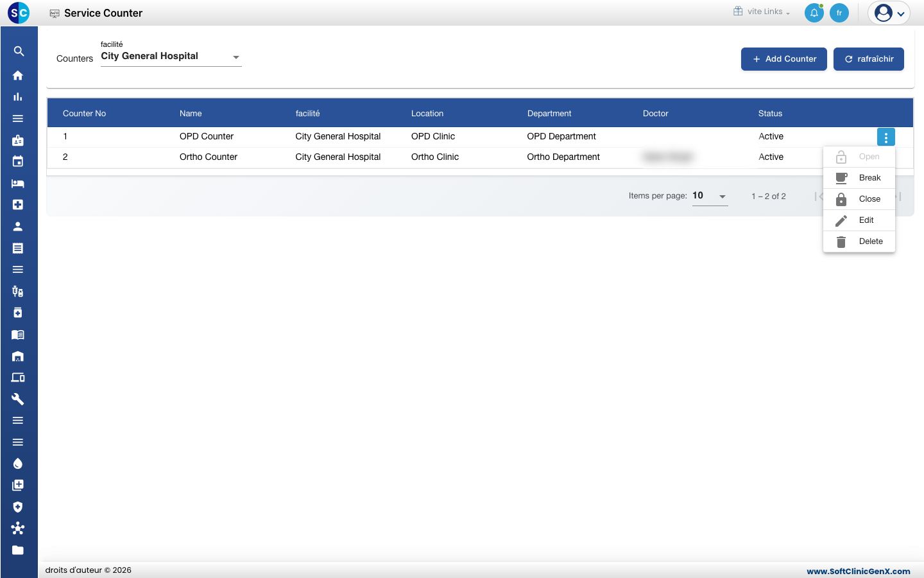Open the open-book sidebar icon

[18, 335]
